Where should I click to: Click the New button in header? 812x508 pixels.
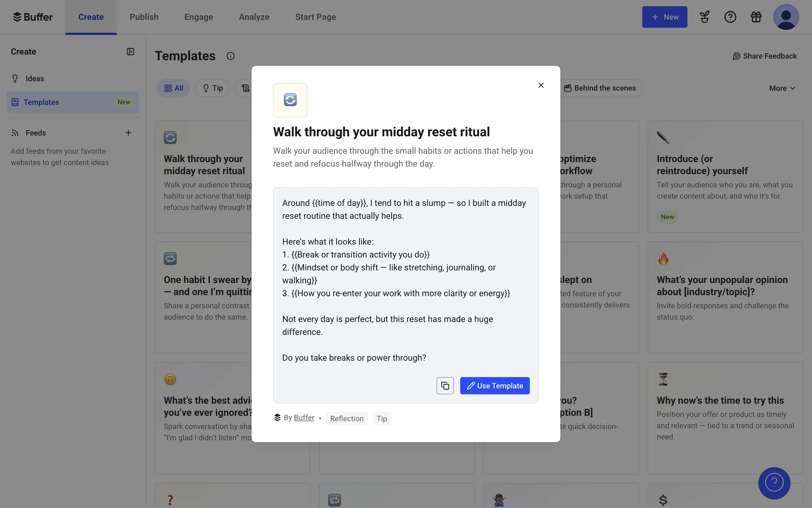(x=664, y=17)
